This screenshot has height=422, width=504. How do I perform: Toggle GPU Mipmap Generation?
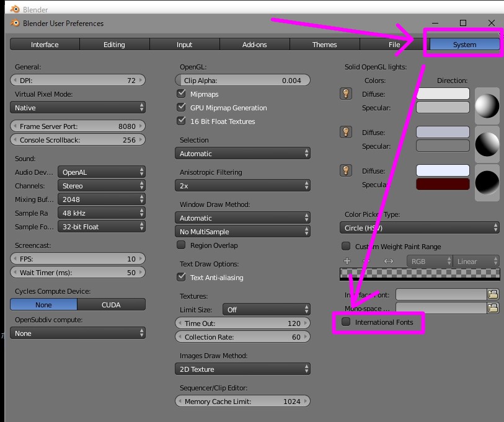click(181, 107)
